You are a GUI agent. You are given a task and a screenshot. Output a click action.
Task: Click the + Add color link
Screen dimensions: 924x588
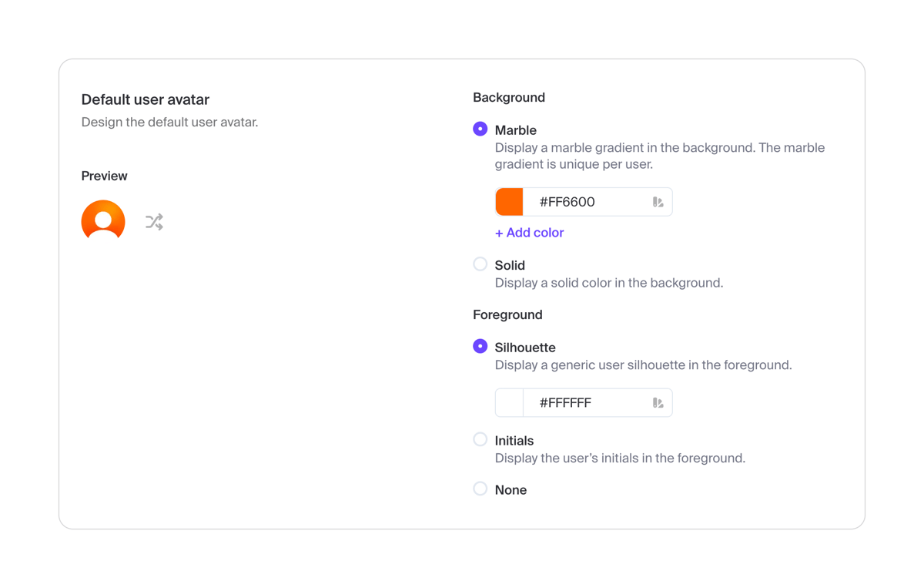tap(529, 232)
